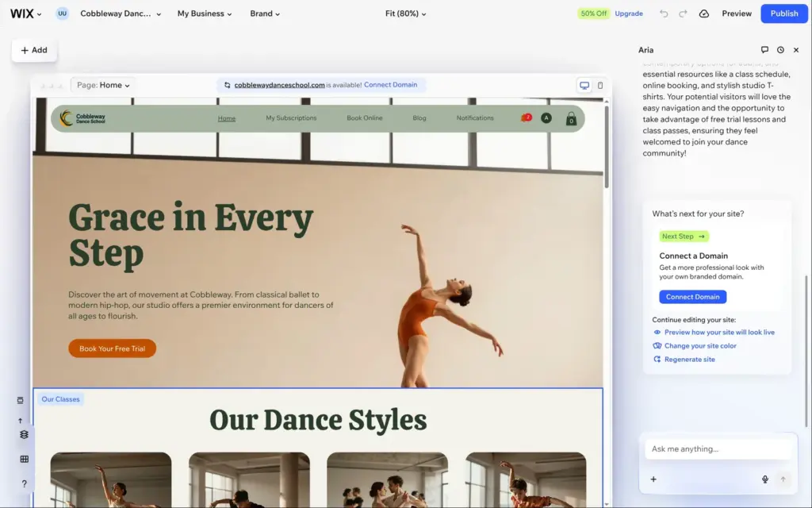This screenshot has width=812, height=508.
Task: Select the Book Online nav item
Action: pos(365,118)
